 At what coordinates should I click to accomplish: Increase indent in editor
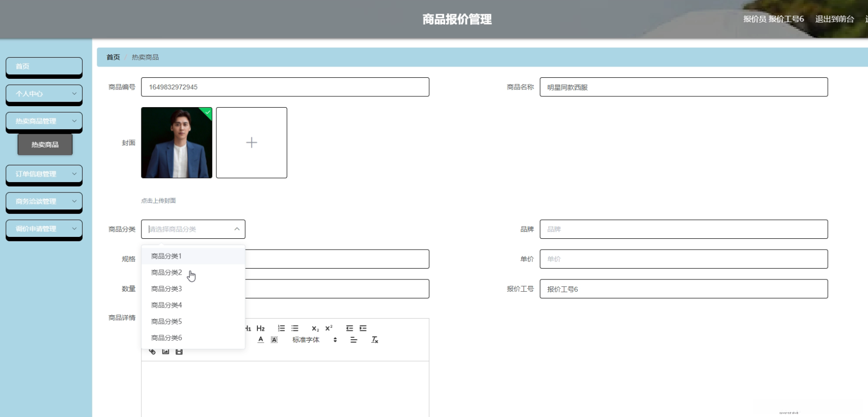[x=363, y=328]
